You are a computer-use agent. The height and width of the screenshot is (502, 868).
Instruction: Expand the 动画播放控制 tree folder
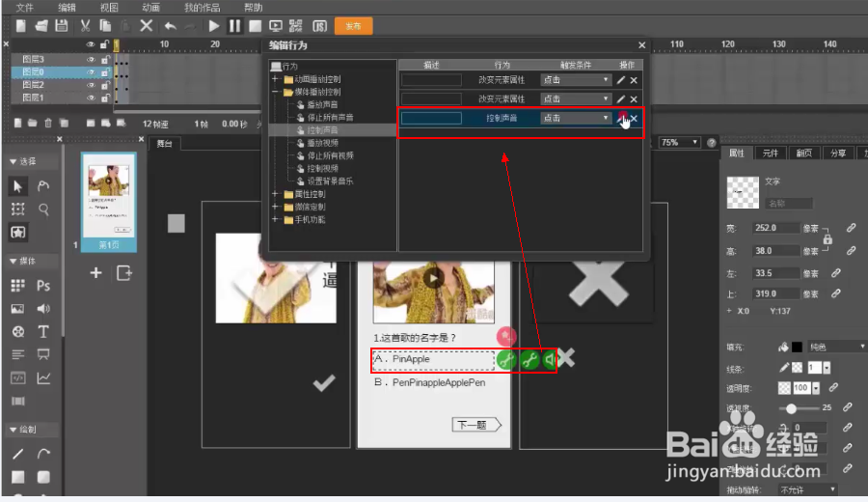[x=275, y=79]
